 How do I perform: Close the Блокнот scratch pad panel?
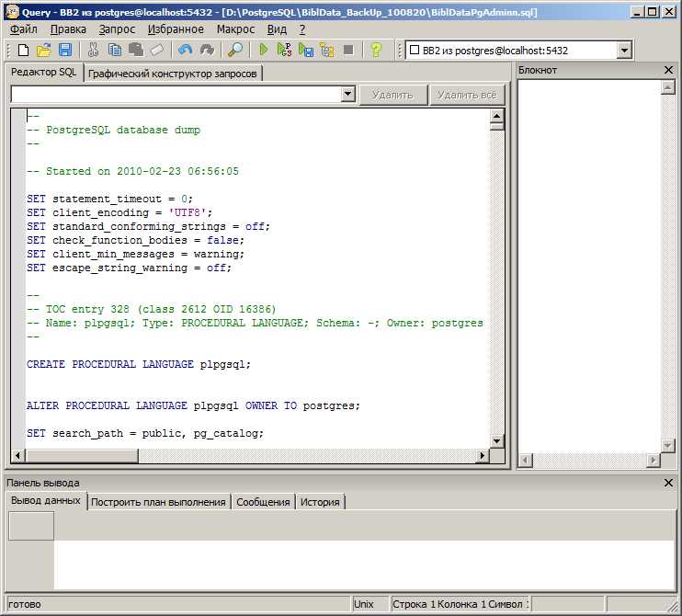point(668,70)
